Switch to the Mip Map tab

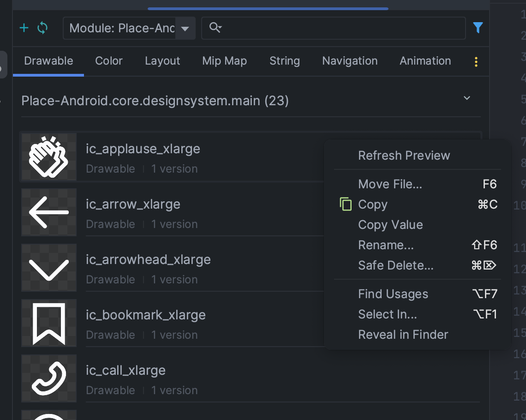coord(224,61)
